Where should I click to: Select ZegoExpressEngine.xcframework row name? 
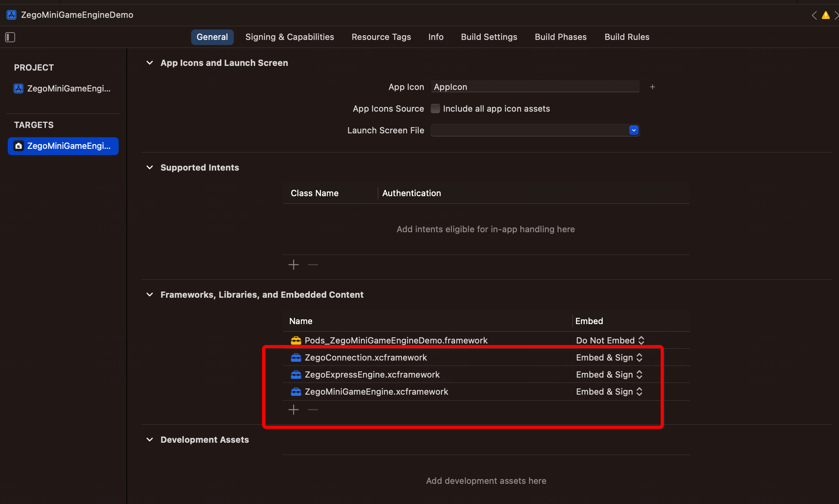click(372, 375)
